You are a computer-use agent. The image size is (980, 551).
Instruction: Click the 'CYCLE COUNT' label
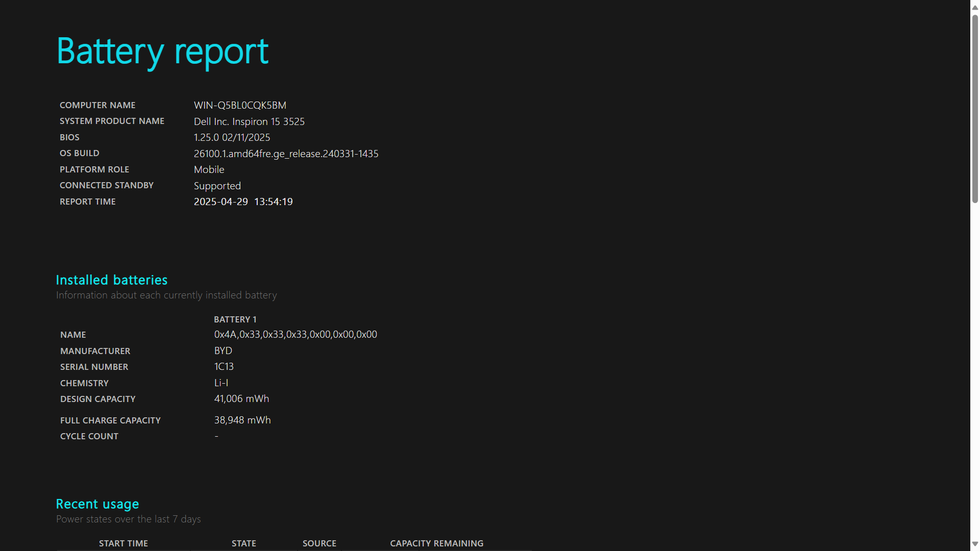coord(89,436)
